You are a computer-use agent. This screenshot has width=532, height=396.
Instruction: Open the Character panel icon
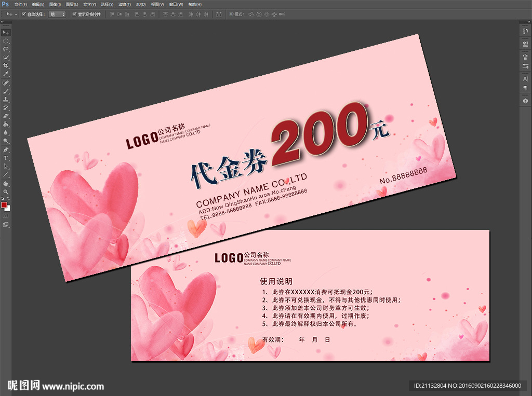[x=525, y=79]
